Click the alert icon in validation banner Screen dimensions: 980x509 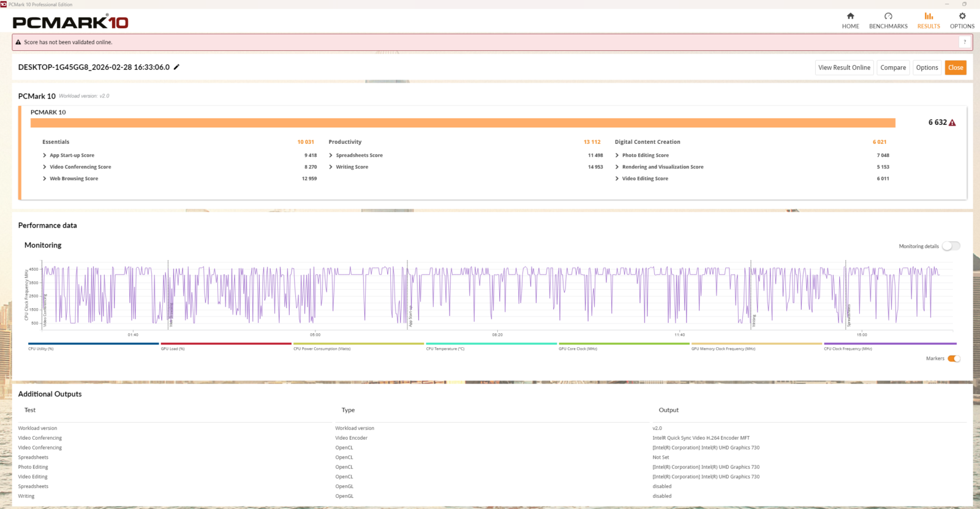pyautogui.click(x=18, y=42)
